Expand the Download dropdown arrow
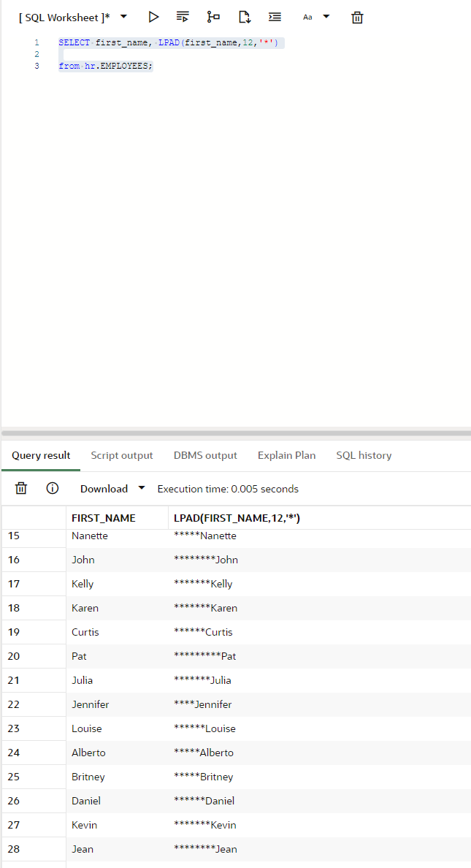Screen dimensions: 471x868 point(142,487)
